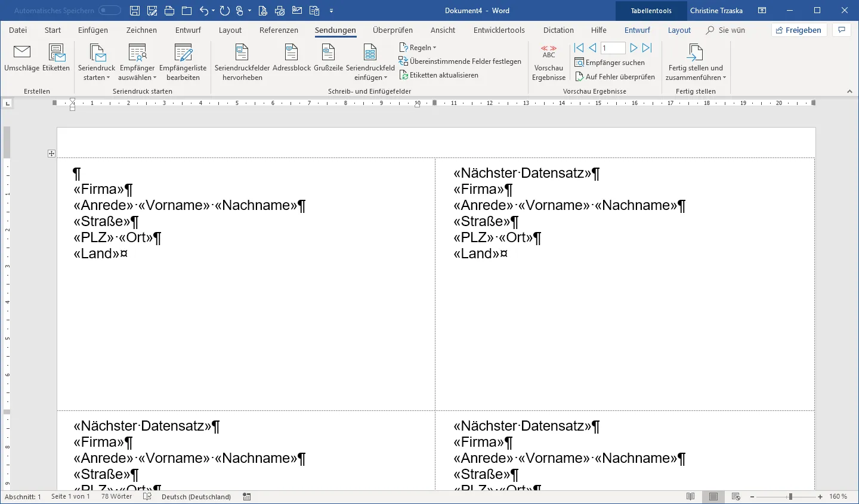Click the record number input field
Image resolution: width=859 pixels, height=504 pixels.
[613, 48]
